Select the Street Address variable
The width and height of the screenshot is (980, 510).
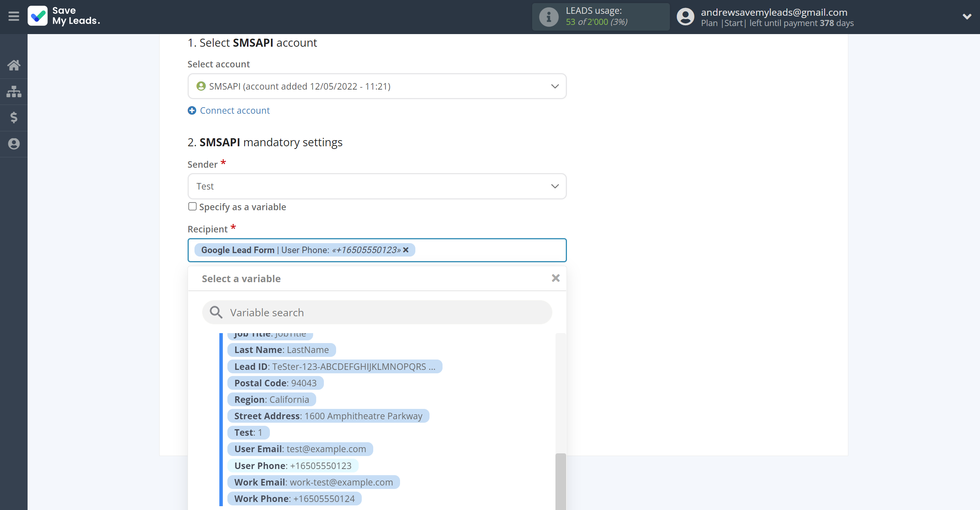click(x=328, y=416)
